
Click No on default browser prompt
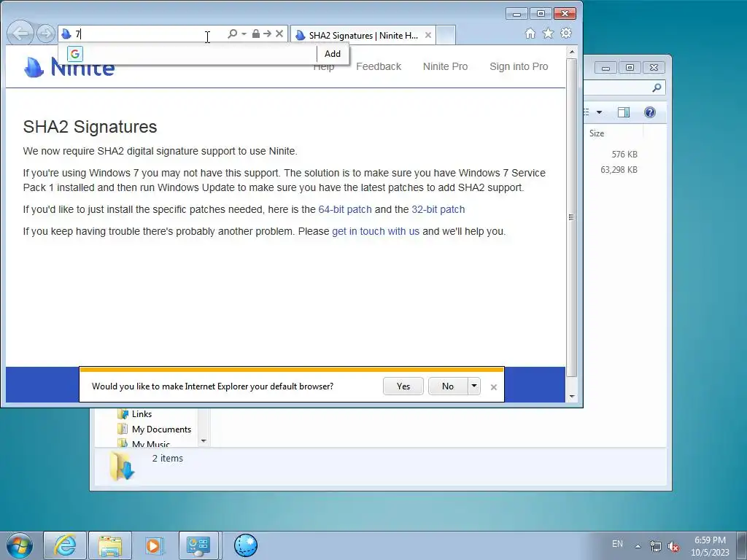click(448, 386)
